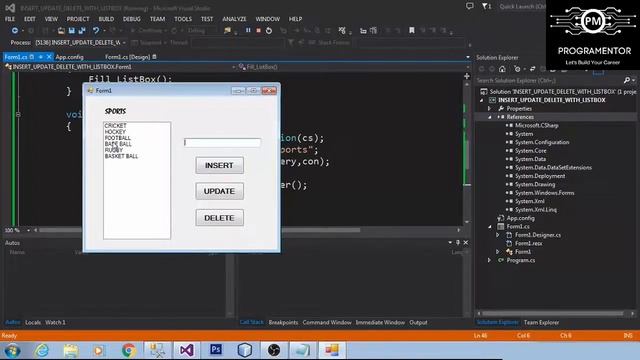The width and height of the screenshot is (640, 360).
Task: Click Search Solution Explorer input field
Action: coord(548,80)
